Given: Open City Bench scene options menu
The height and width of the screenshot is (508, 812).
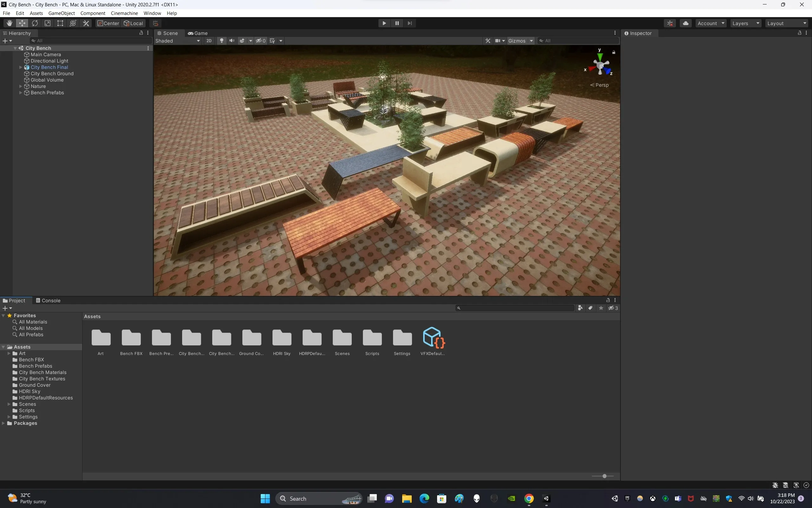Looking at the screenshot, I should click(x=148, y=48).
